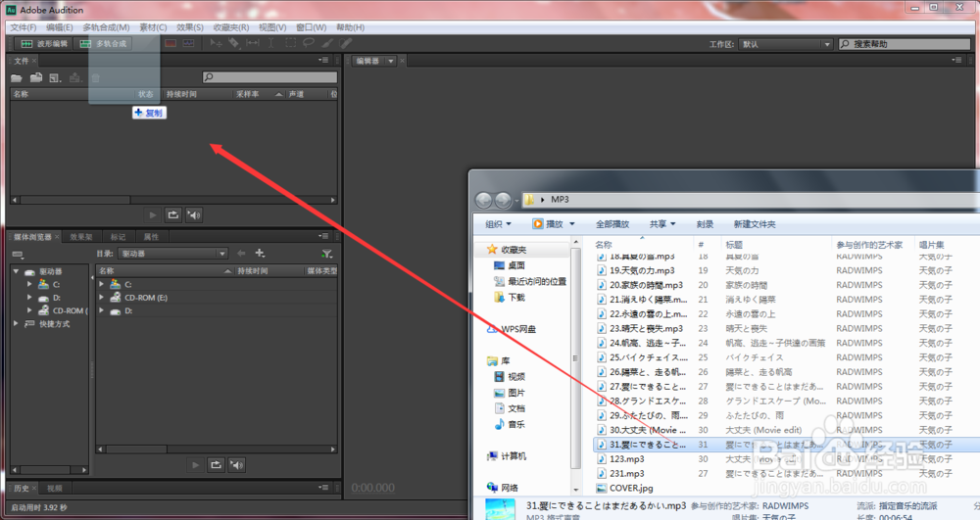Select the Slip tool in the toolbar

click(253, 43)
